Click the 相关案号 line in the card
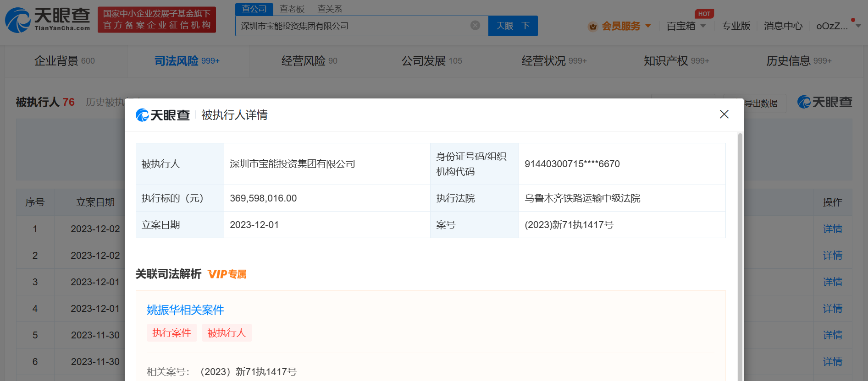Image resolution: width=868 pixels, height=381 pixels. pos(222,372)
